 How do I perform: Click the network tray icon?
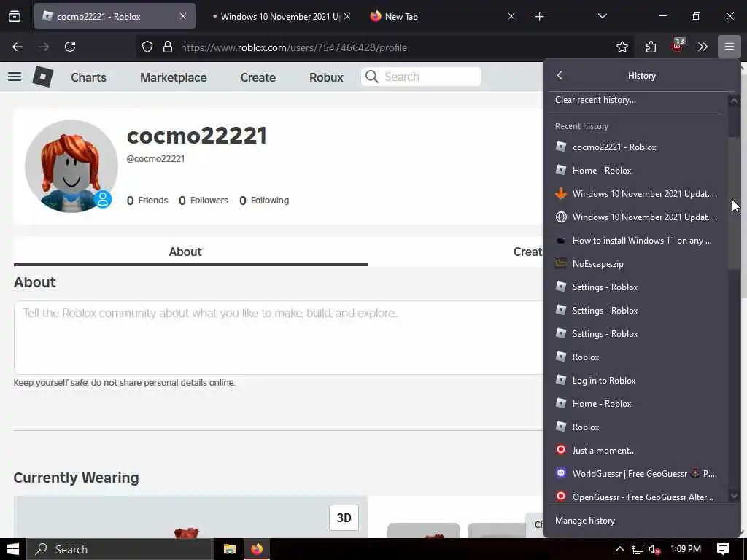(638, 549)
